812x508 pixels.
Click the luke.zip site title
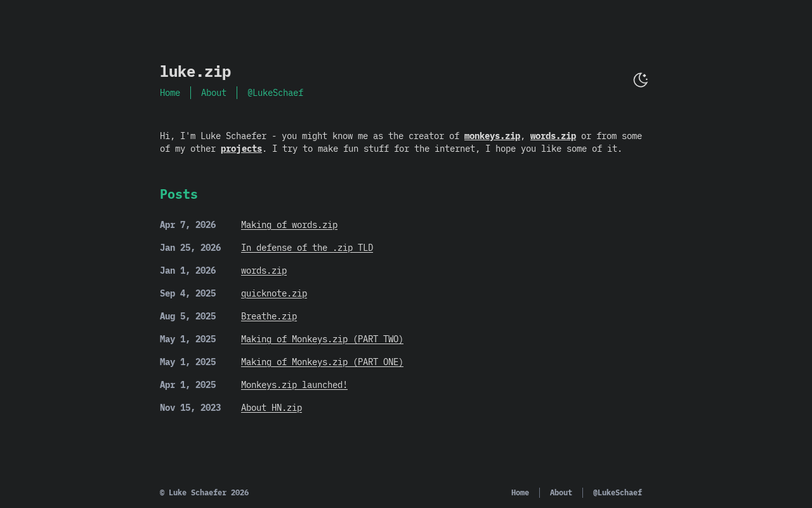click(195, 72)
